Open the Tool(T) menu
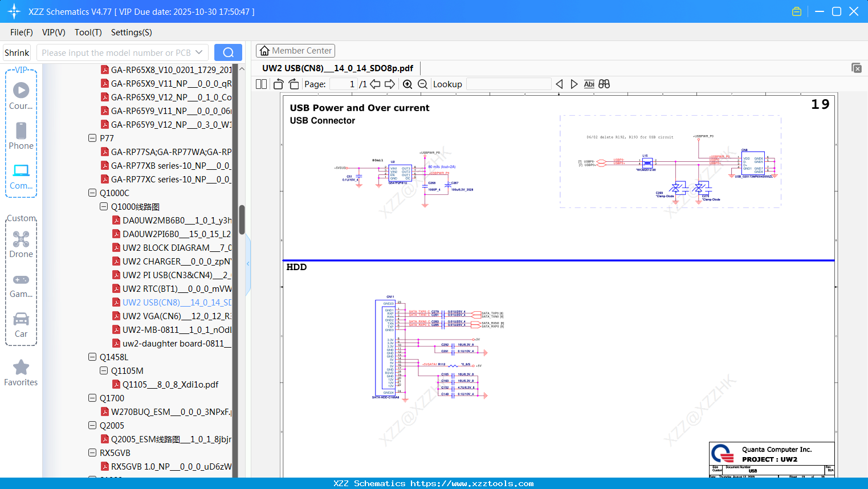This screenshot has height=489, width=868. coord(88,32)
